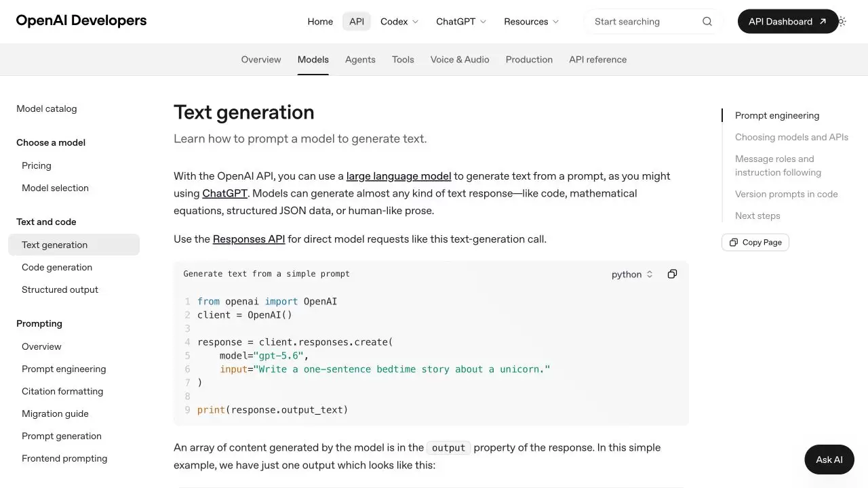The width and height of the screenshot is (868, 488).
Task: Open the OpenAI Developers logo link
Action: 81,20
